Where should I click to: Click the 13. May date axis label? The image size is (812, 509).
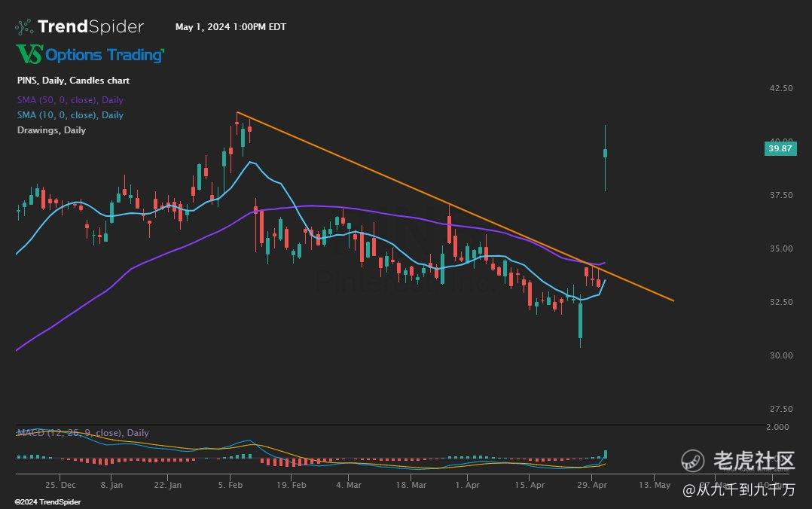click(x=655, y=485)
